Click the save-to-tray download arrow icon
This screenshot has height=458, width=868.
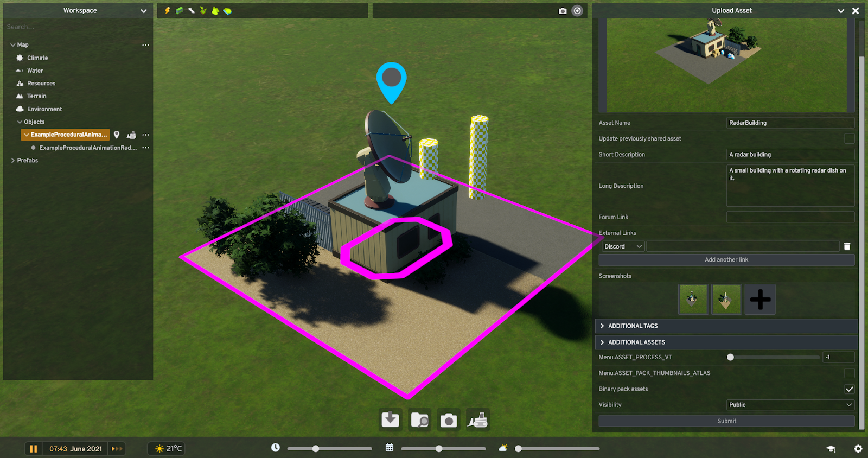391,420
